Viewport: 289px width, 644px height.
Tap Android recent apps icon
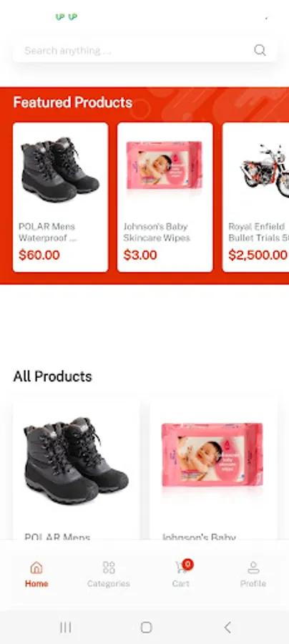66,627
